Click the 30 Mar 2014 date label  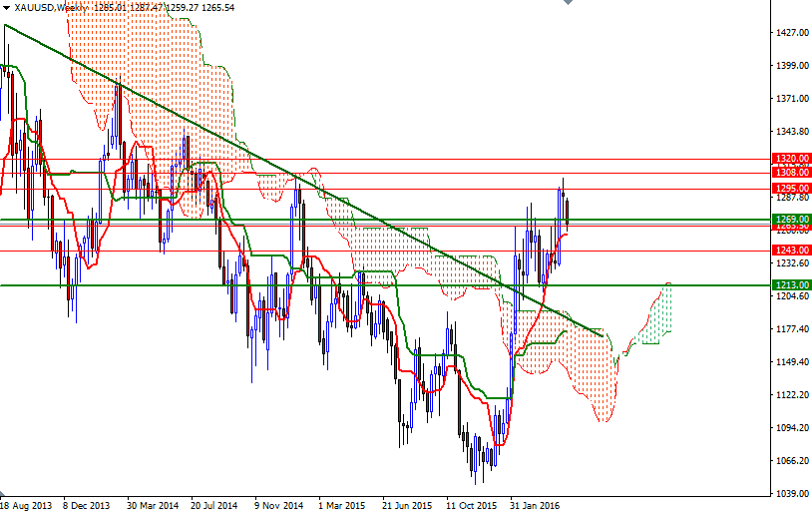coord(153,505)
